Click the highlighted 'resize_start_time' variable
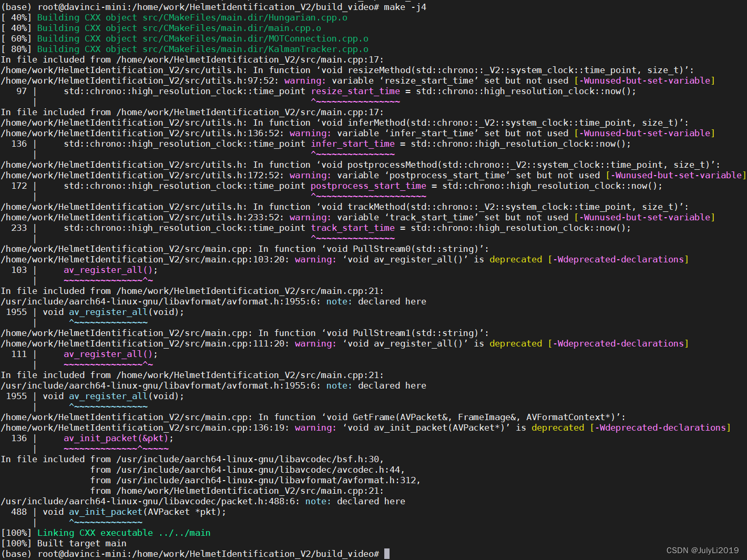Image resolution: width=747 pixels, height=560 pixels. click(x=355, y=91)
